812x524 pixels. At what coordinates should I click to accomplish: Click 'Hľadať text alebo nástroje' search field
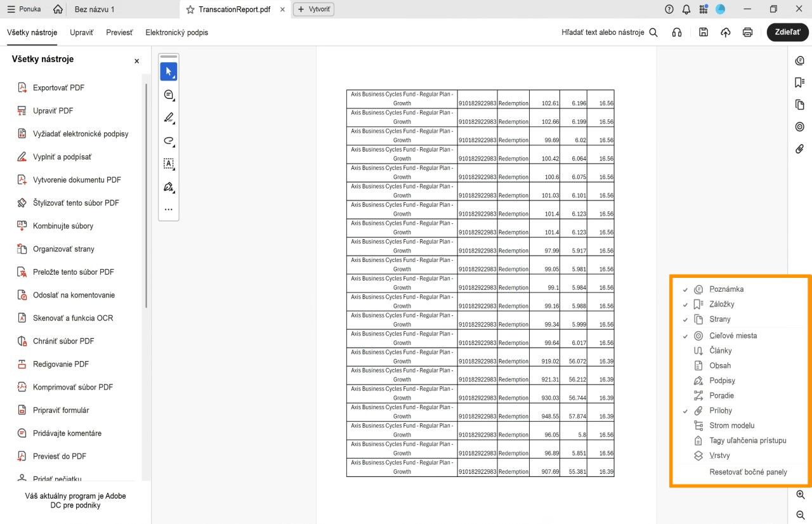click(x=610, y=32)
